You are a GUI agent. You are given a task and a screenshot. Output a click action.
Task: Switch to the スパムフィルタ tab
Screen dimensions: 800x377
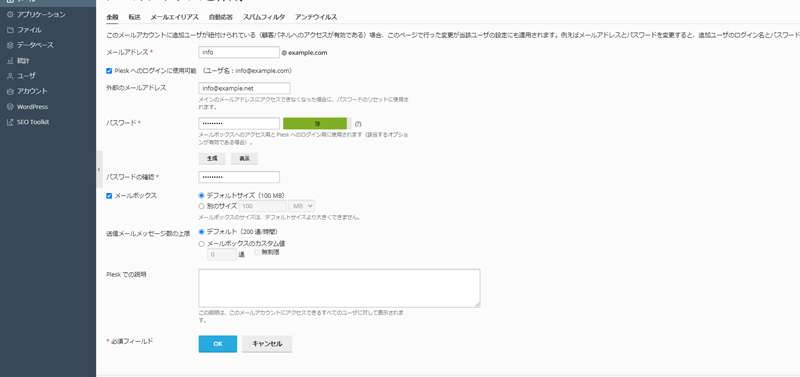264,17
